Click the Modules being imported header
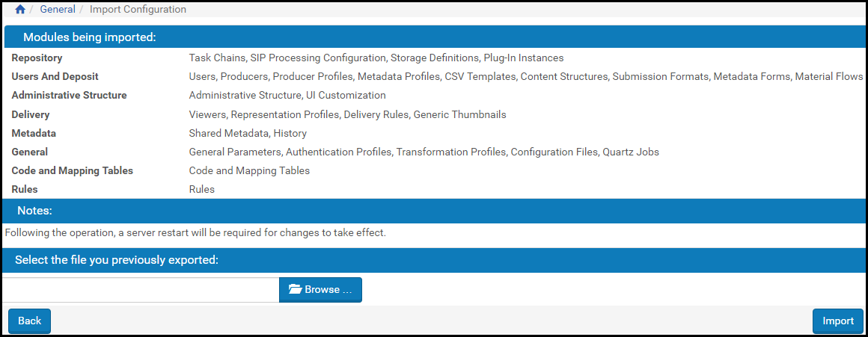The image size is (868, 337). click(x=89, y=37)
